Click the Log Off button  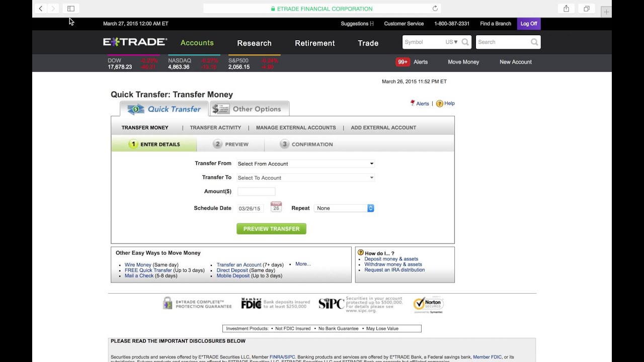coord(529,24)
